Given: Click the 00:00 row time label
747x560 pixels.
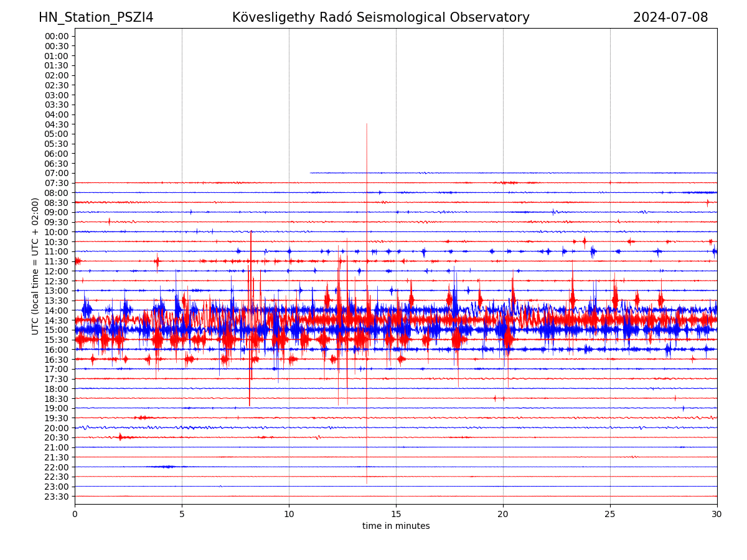Looking at the screenshot, I should tap(56, 36).
